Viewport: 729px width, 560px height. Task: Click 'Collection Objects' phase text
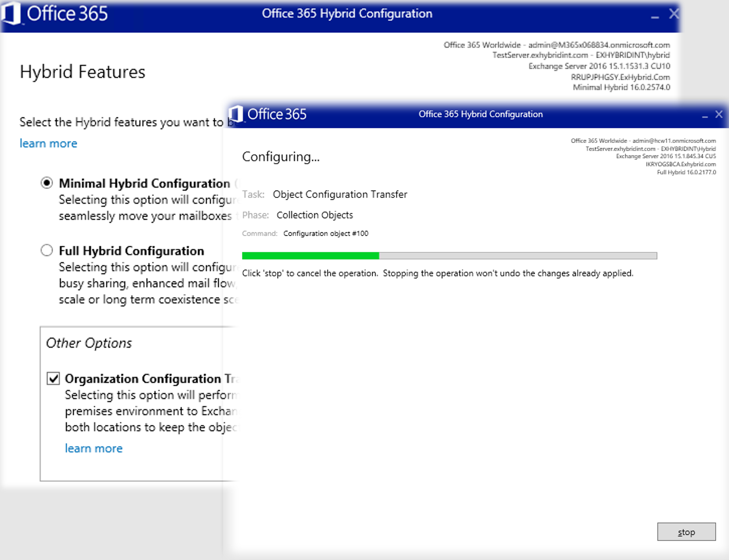point(315,215)
